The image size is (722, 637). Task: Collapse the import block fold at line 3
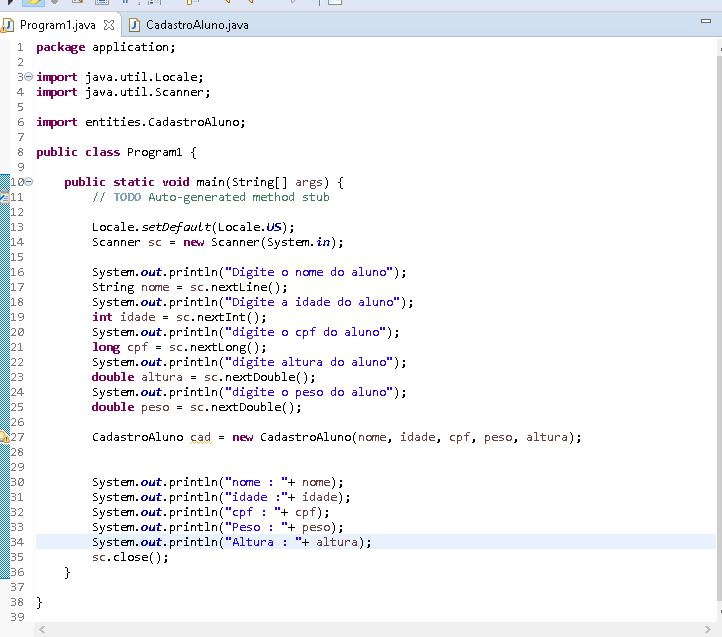point(29,76)
